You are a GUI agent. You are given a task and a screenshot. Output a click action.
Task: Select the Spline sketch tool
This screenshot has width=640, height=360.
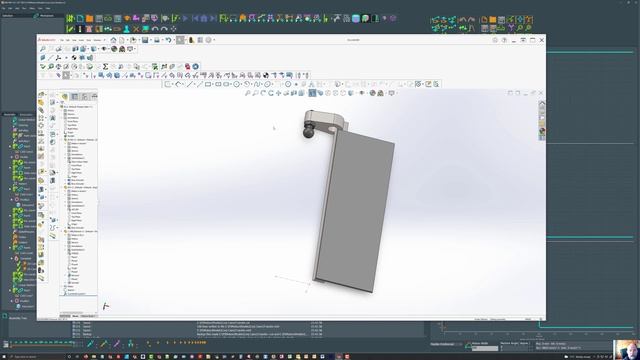(257, 84)
